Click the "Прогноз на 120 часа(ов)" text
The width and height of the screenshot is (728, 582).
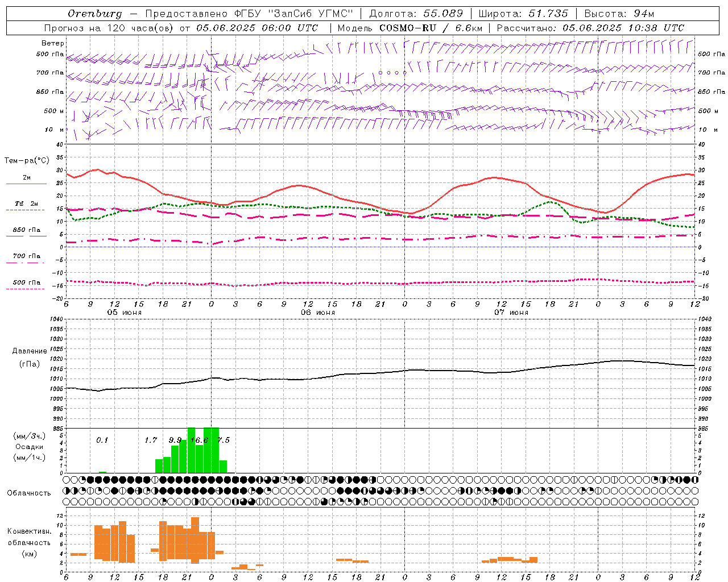point(110,28)
